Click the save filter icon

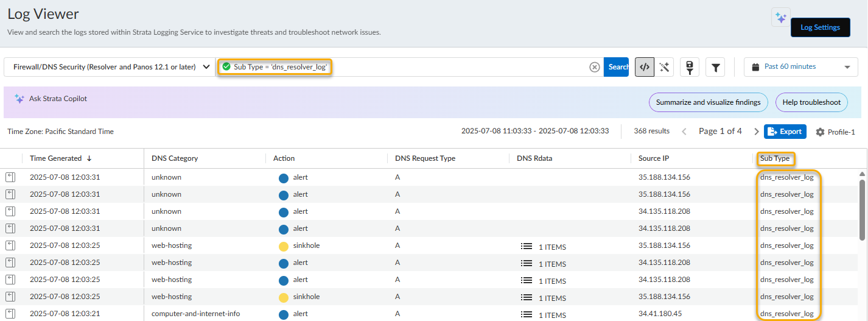click(x=690, y=67)
